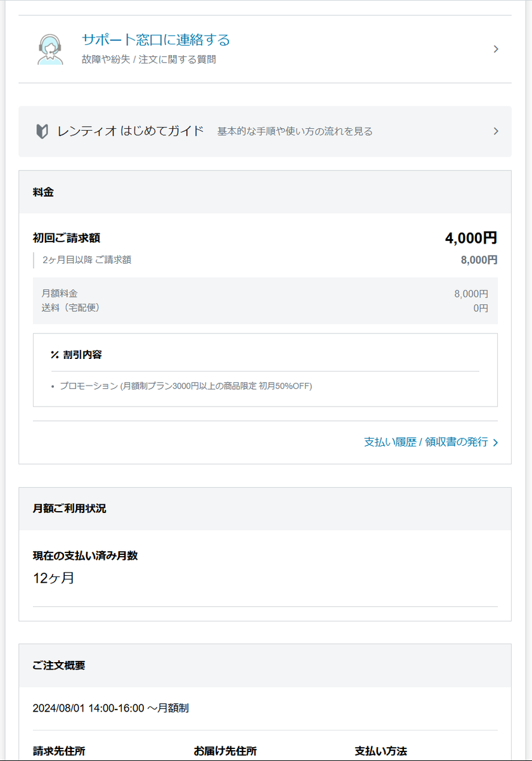
Task: Click the percent icon beside 割引内容
Action: pyautogui.click(x=55, y=354)
